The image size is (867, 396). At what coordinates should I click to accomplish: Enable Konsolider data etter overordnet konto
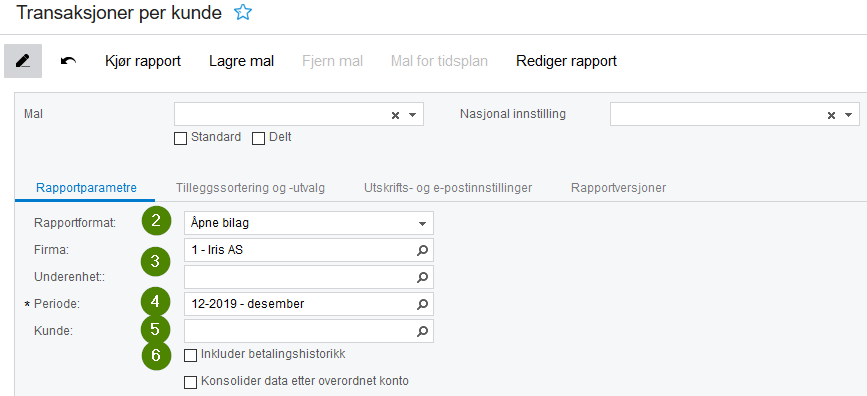click(x=190, y=382)
